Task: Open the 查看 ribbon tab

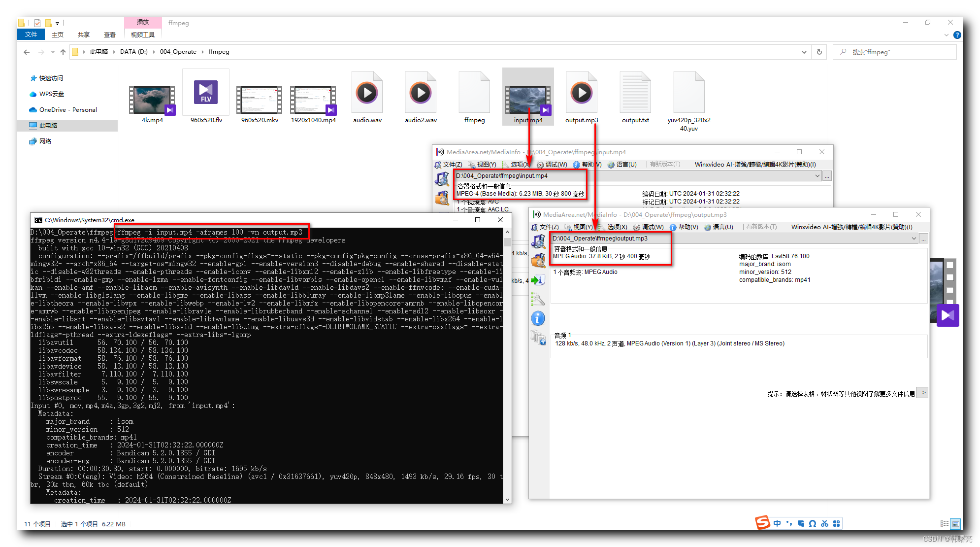Action: tap(110, 34)
